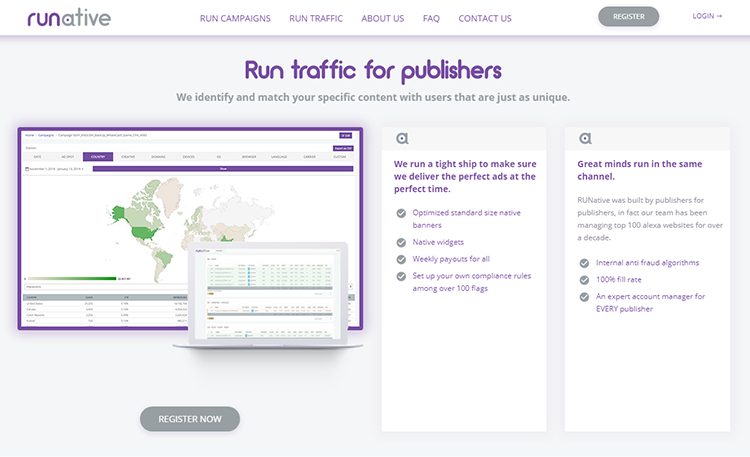The width and height of the screenshot is (750, 457).
Task: Click checkmark beside 'An expert account manager'
Action: tap(585, 297)
